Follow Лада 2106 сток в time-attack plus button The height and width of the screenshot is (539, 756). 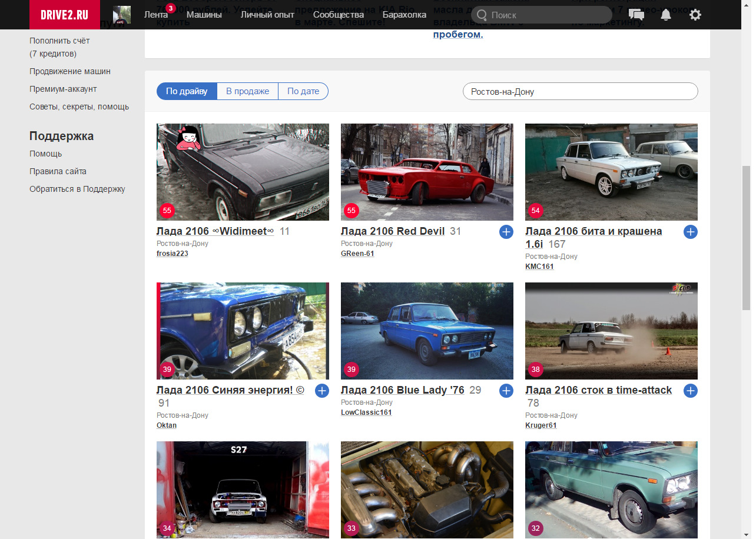tap(691, 391)
